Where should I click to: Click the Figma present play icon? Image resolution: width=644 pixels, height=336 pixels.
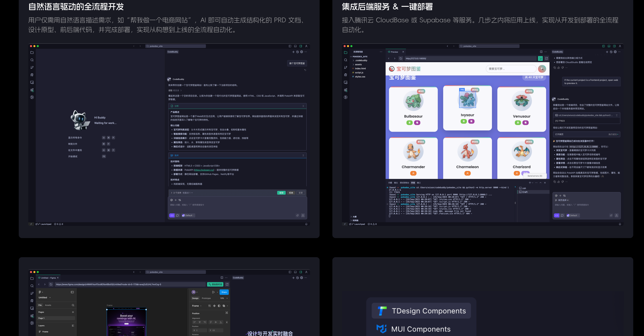[x=213, y=292]
